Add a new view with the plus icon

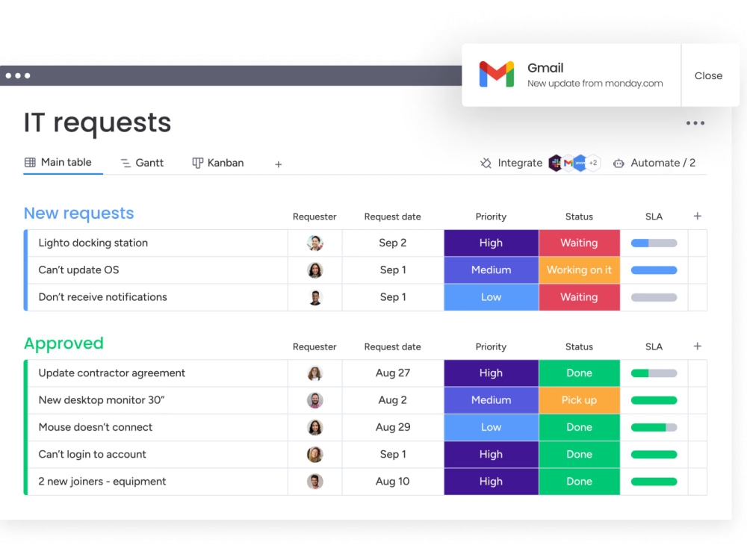278,164
